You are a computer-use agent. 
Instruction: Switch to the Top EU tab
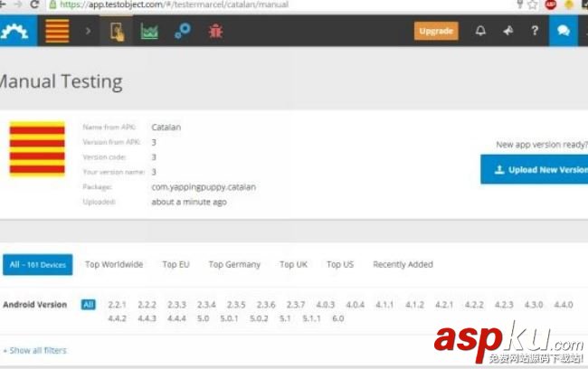pyautogui.click(x=175, y=264)
